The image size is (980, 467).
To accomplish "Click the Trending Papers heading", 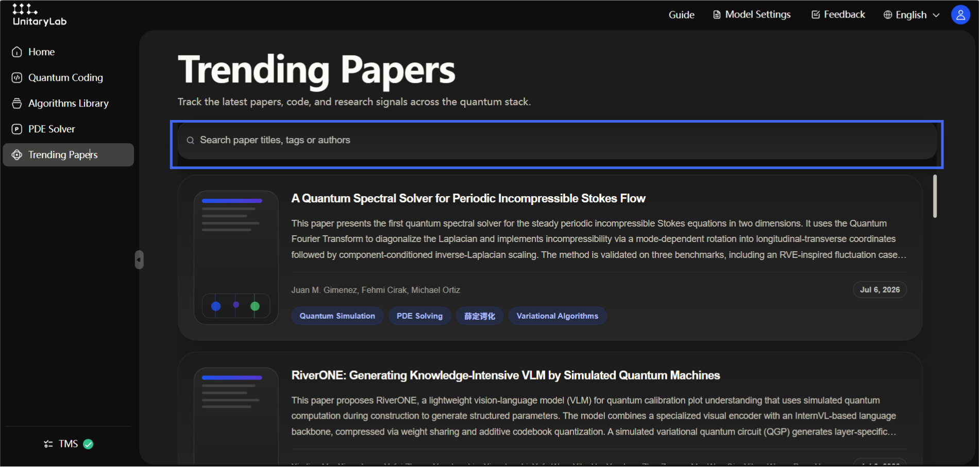I will pyautogui.click(x=316, y=70).
